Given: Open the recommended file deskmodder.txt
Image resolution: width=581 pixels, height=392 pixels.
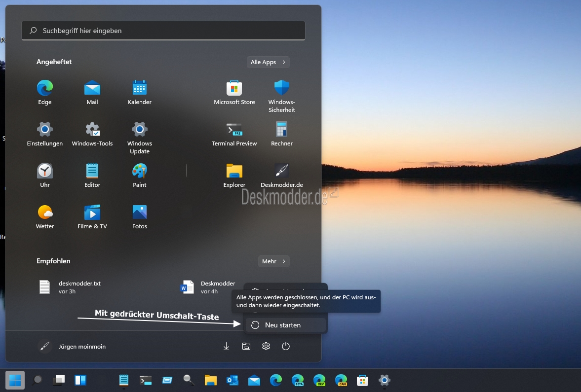Looking at the screenshot, I should click(79, 287).
